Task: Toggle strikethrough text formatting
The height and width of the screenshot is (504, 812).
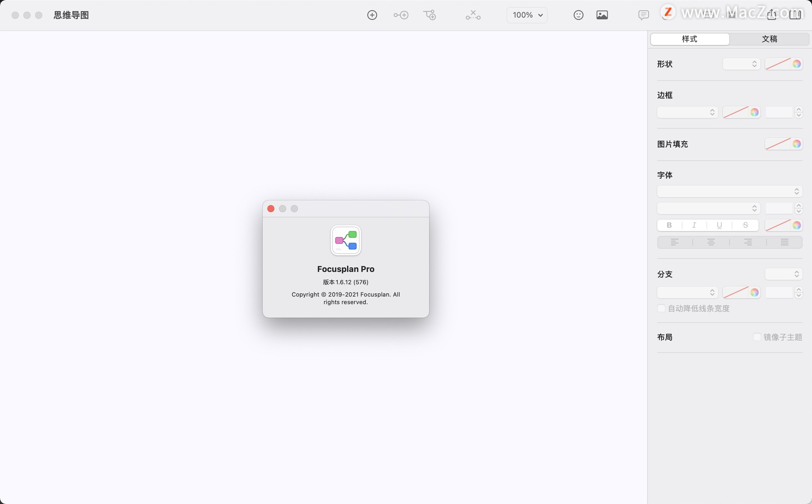Action: tap(745, 225)
